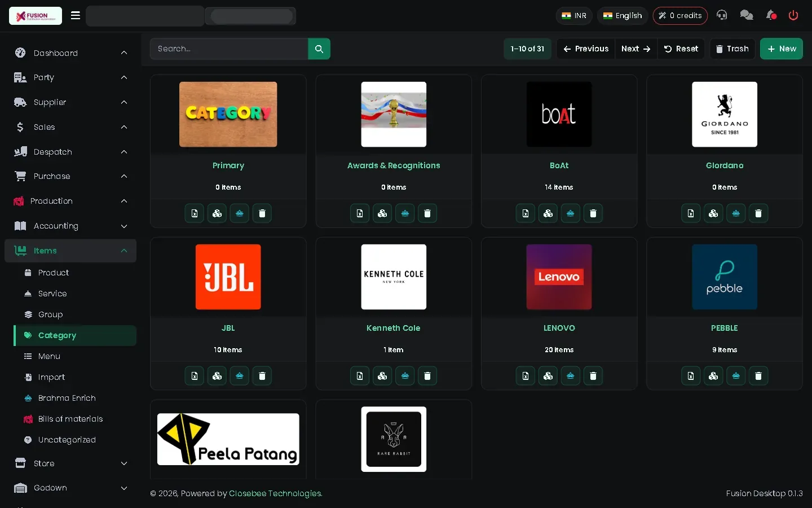Expand the Store sidebar section

70,463
